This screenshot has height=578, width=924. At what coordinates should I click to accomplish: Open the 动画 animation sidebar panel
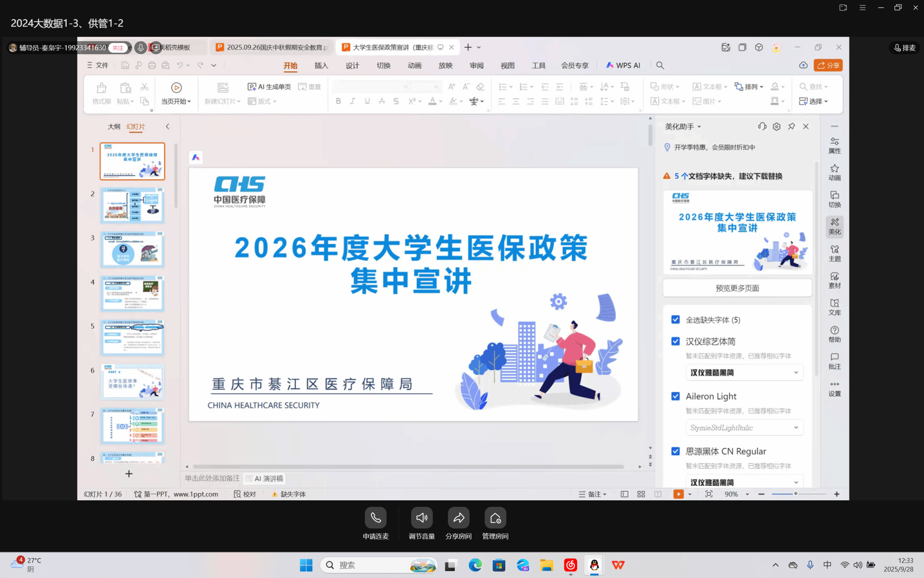(x=834, y=172)
